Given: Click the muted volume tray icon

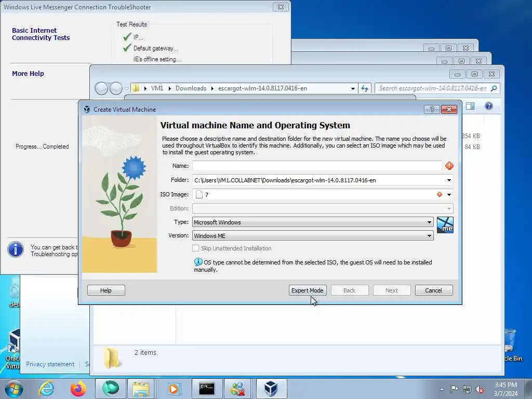Looking at the screenshot, I should (x=480, y=389).
